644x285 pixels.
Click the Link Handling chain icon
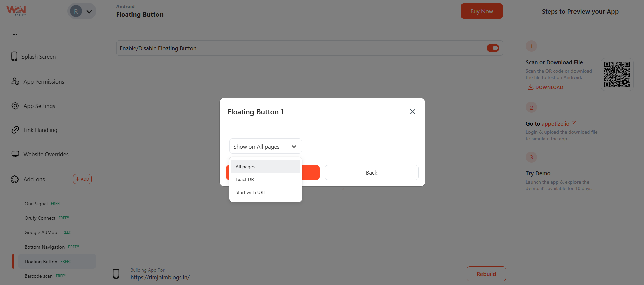[x=15, y=130]
